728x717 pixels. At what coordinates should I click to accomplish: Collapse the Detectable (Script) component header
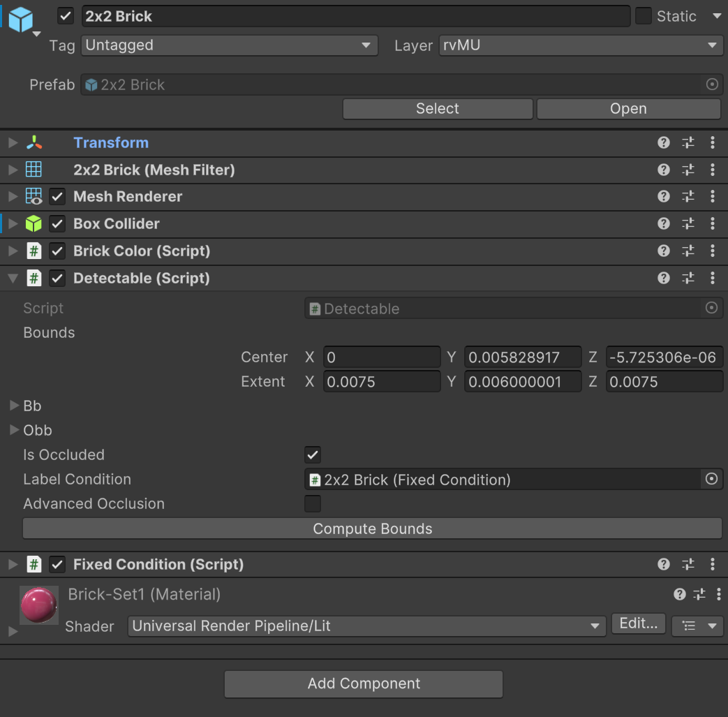point(13,279)
